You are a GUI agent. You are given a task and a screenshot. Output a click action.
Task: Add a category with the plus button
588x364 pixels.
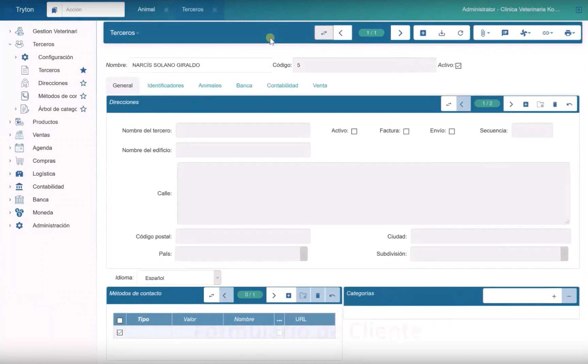(x=554, y=296)
